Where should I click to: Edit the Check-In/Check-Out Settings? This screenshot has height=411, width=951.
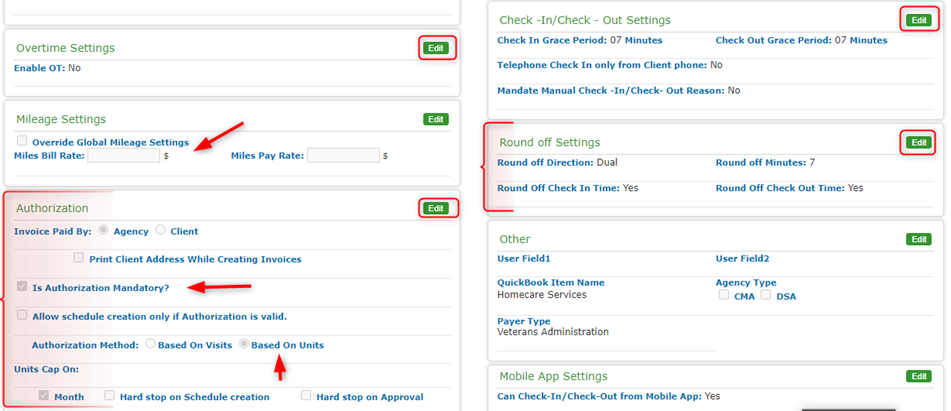click(917, 20)
